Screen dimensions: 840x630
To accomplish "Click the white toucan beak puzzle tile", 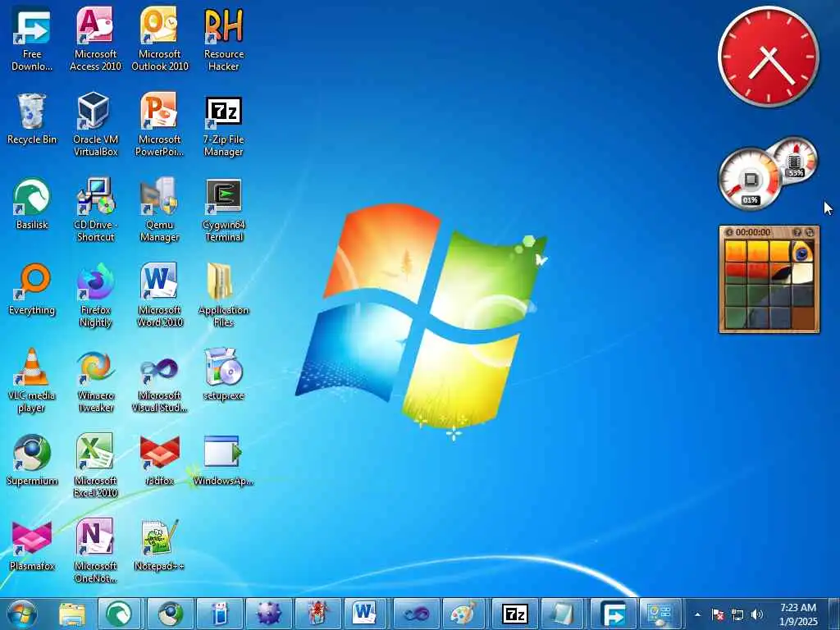I will pyautogui.click(x=802, y=273).
